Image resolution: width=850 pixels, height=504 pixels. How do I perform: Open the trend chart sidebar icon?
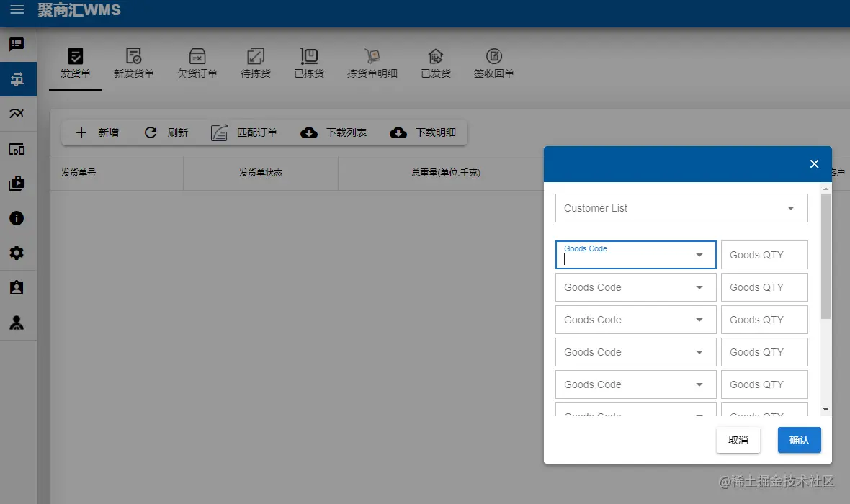point(17,113)
